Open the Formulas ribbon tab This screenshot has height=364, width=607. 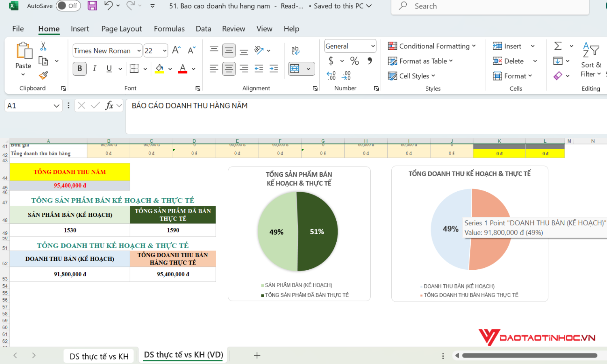tap(169, 29)
